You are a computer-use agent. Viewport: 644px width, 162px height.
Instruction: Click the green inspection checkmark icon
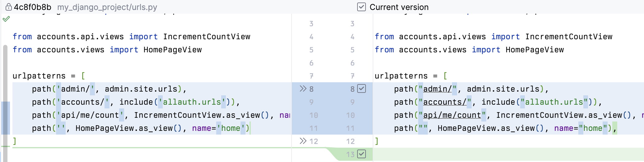[x=6, y=19]
